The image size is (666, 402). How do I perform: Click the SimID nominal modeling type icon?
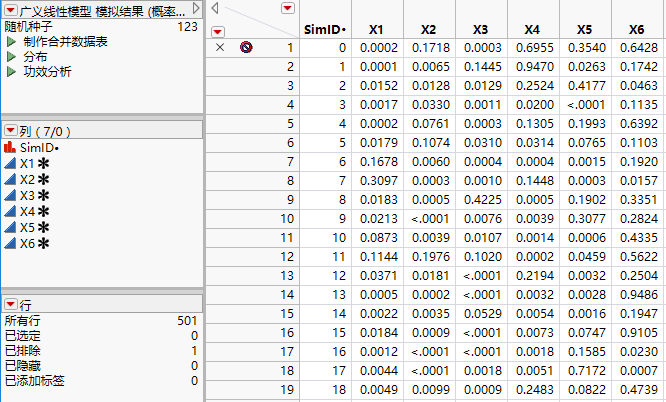(10, 148)
